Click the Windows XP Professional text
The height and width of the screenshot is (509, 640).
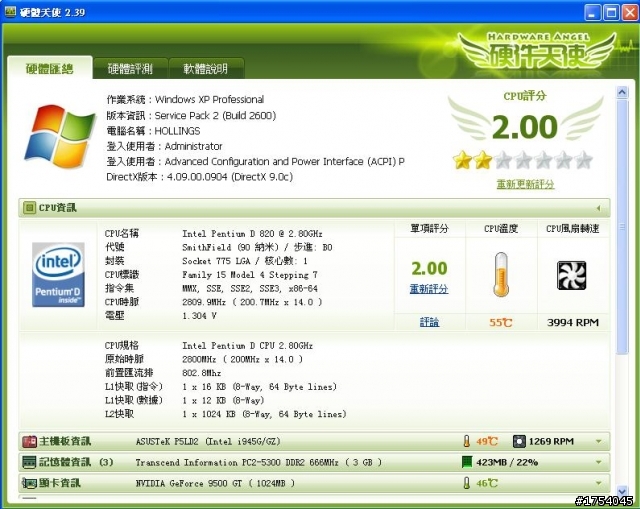[x=209, y=100]
